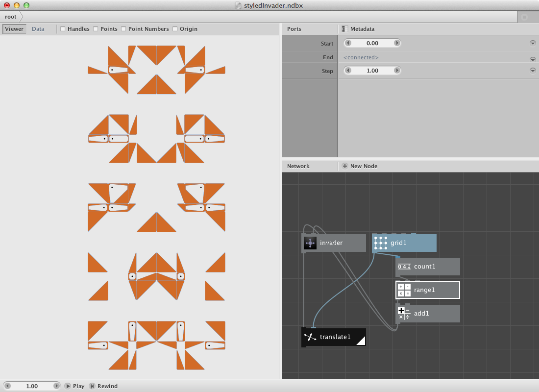Image resolution: width=539 pixels, height=392 pixels.
Task: Enable the Handles checkbox
Action: pos(63,29)
